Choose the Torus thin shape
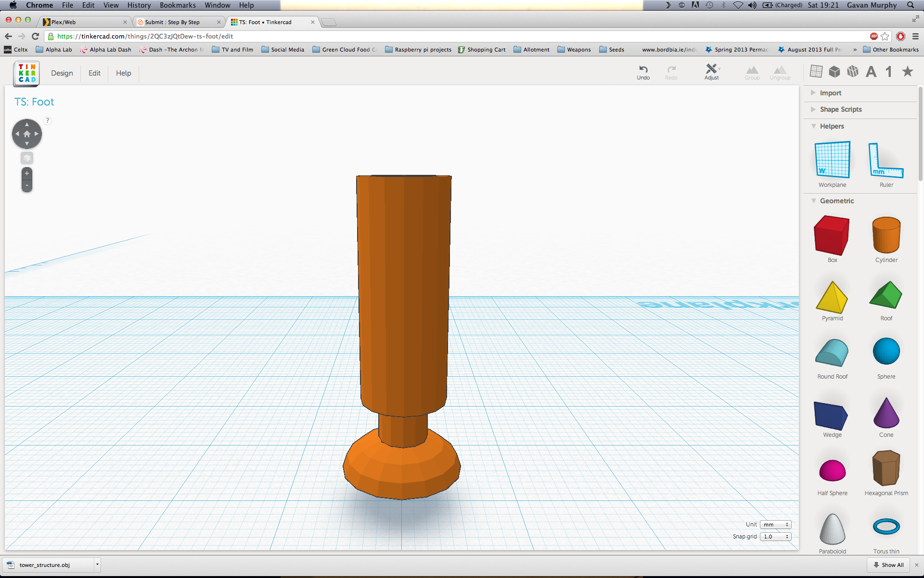924x578 pixels. click(x=886, y=526)
